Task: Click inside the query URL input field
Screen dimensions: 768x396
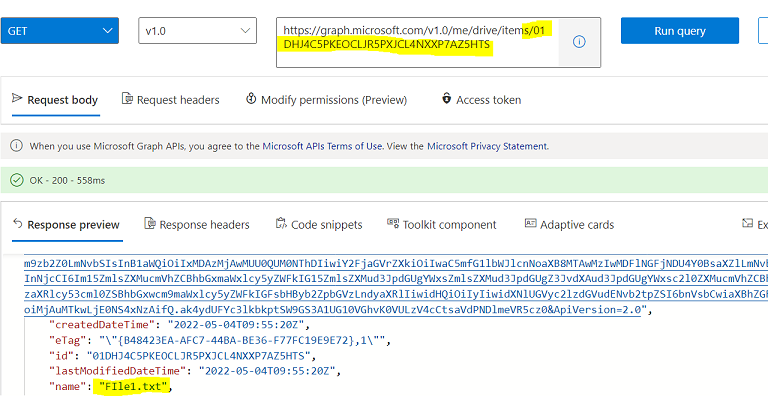Action: (417, 43)
